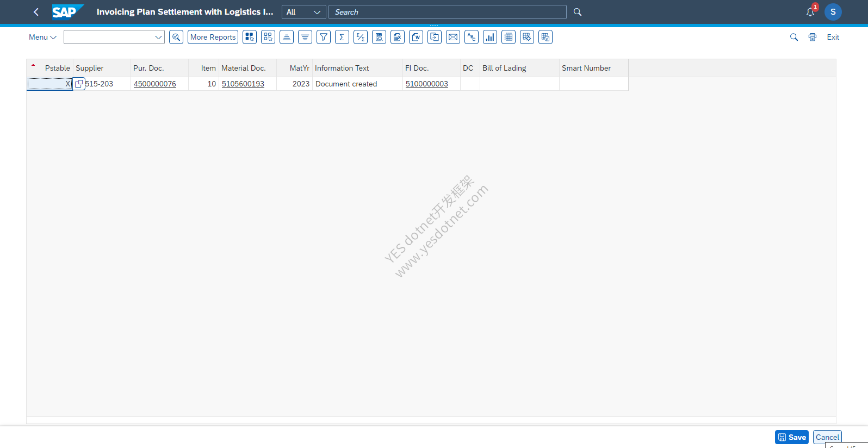The height and width of the screenshot is (448, 868).
Task: Open purchasing document 4500000076 link
Action: click(155, 84)
